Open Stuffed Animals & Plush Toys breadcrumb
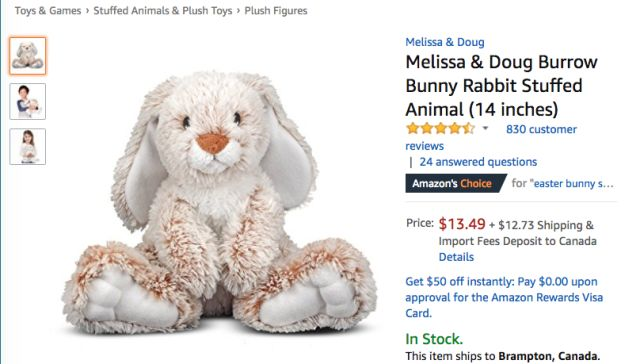 pos(163,11)
